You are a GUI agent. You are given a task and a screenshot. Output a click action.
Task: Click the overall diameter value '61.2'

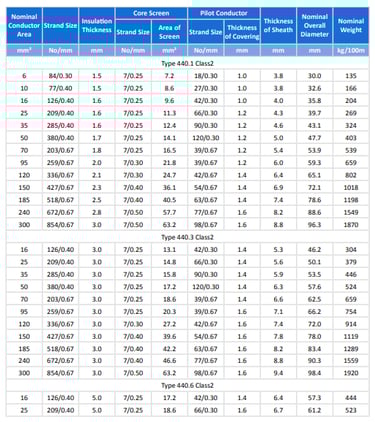pos(314,410)
